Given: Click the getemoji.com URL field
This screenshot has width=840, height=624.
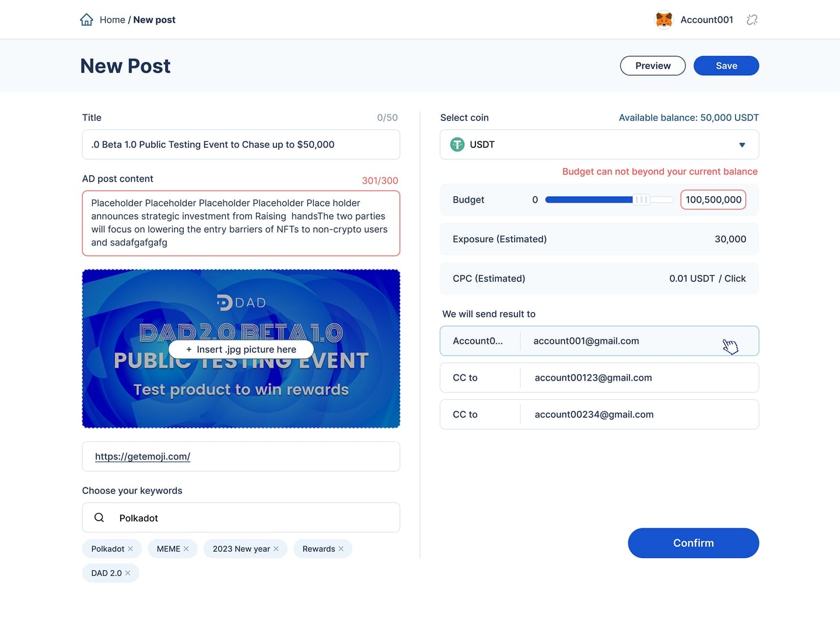Looking at the screenshot, I should pyautogui.click(x=241, y=456).
